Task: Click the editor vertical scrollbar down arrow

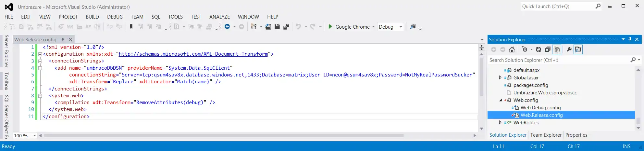Action: [482, 129]
